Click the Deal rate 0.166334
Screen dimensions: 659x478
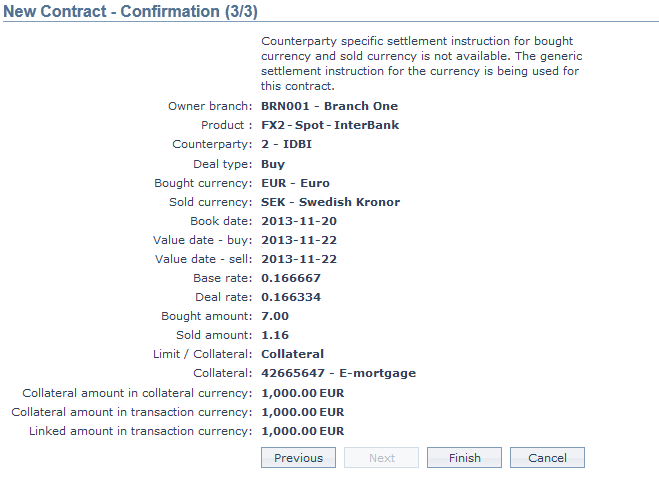point(291,297)
